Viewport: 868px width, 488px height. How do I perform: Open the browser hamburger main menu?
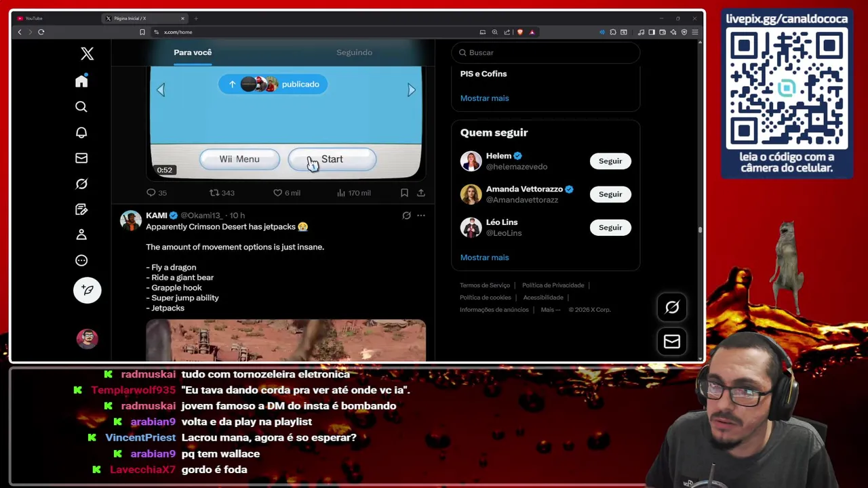tap(695, 32)
